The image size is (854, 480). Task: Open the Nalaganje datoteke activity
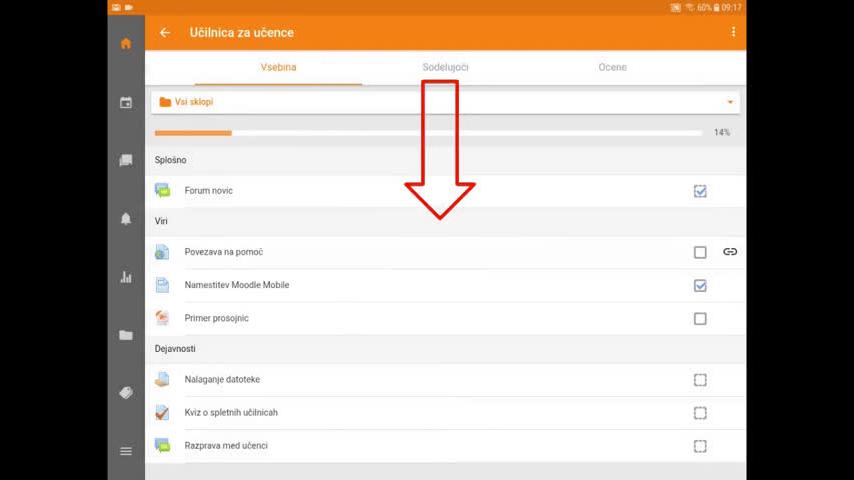(222, 380)
